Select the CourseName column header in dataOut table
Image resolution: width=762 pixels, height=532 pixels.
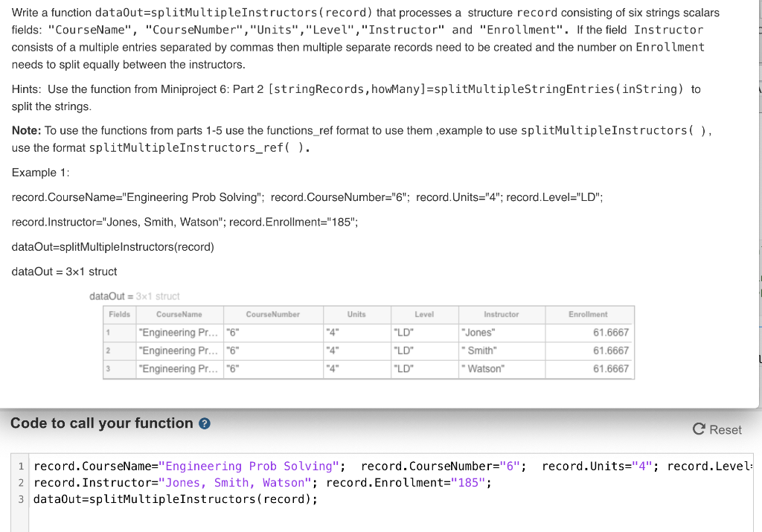(x=179, y=314)
